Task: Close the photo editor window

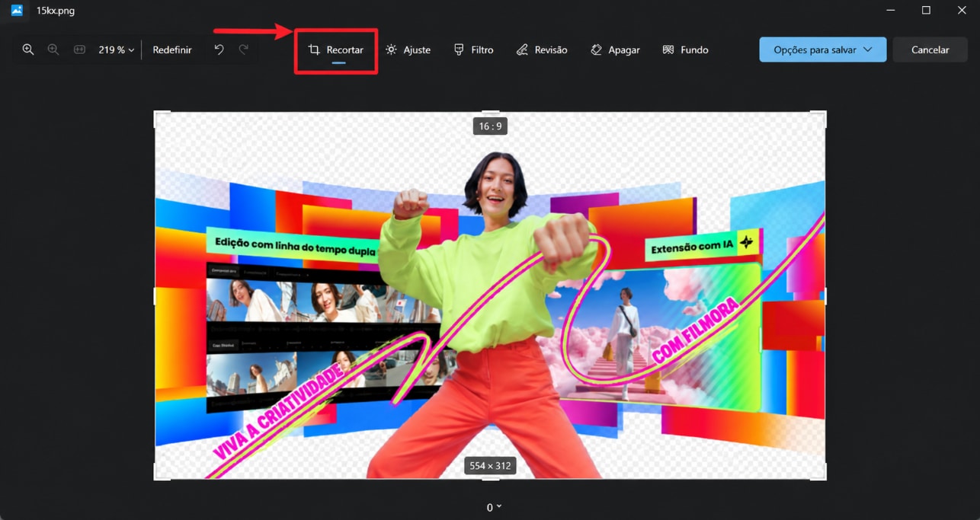Action: pyautogui.click(x=962, y=11)
